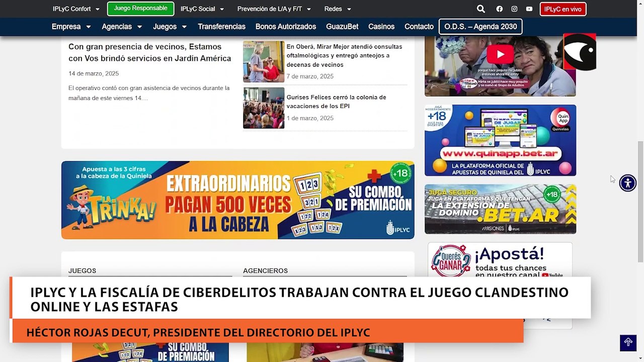Viewport: 644px width, 362px height.
Task: Click the JUEGOS section heading
Action: (x=82, y=271)
